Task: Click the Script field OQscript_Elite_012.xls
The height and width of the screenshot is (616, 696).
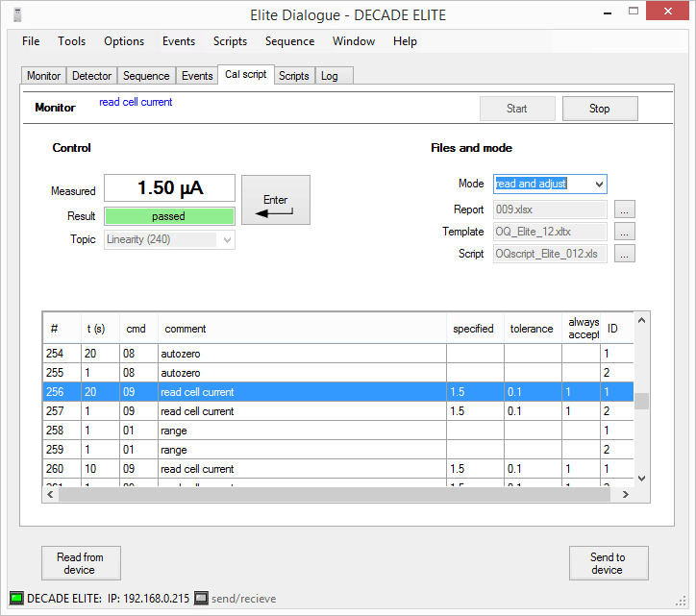Action: [550, 254]
